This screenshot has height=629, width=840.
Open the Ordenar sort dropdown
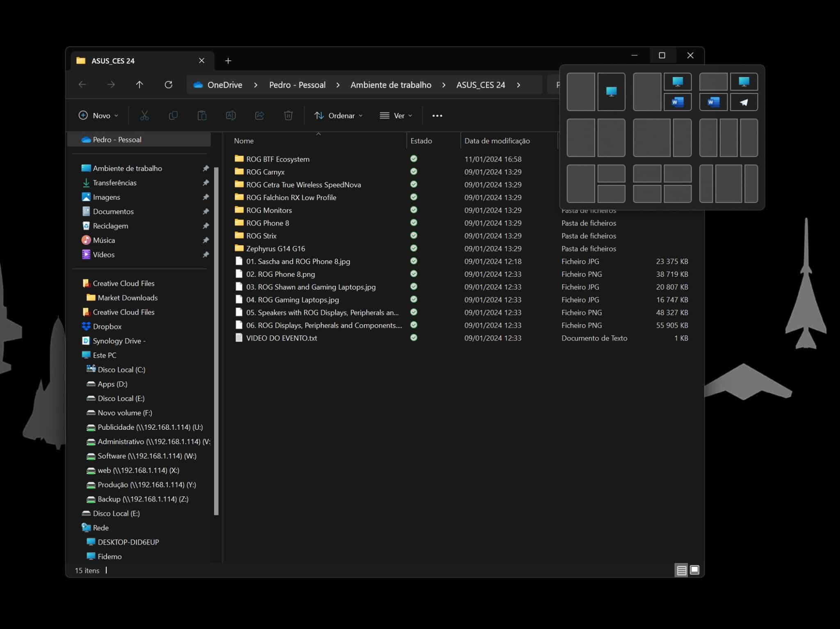tap(338, 116)
